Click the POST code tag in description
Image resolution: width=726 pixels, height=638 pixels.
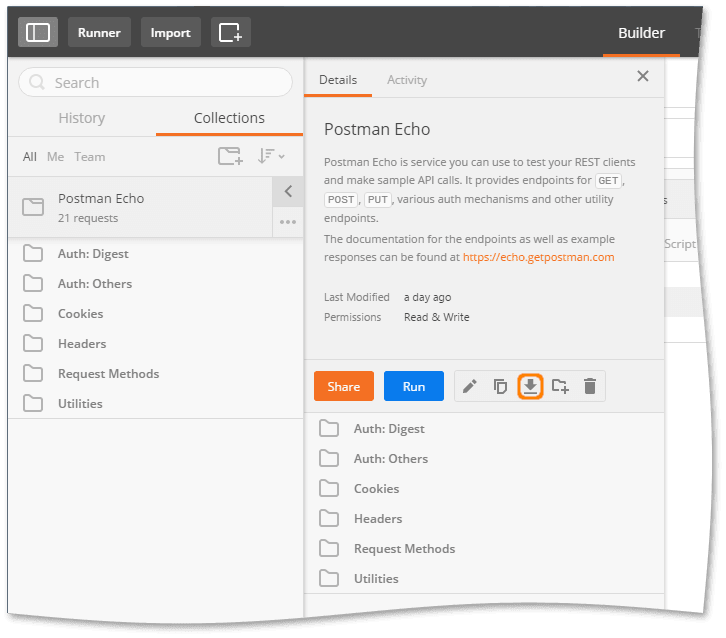point(341,200)
